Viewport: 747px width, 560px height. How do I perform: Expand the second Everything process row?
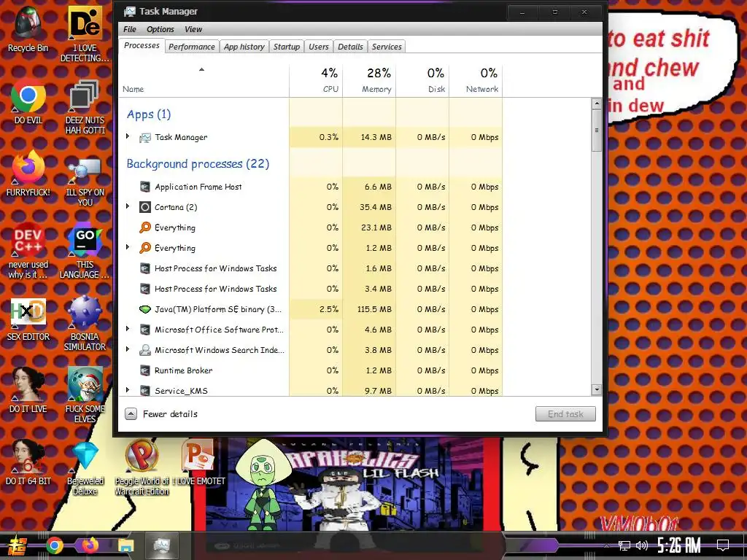click(127, 246)
